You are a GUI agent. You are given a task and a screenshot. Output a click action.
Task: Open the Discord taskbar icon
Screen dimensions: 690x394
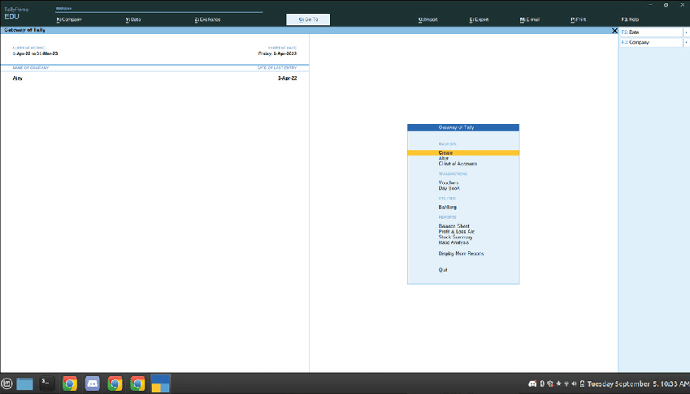coord(92,384)
